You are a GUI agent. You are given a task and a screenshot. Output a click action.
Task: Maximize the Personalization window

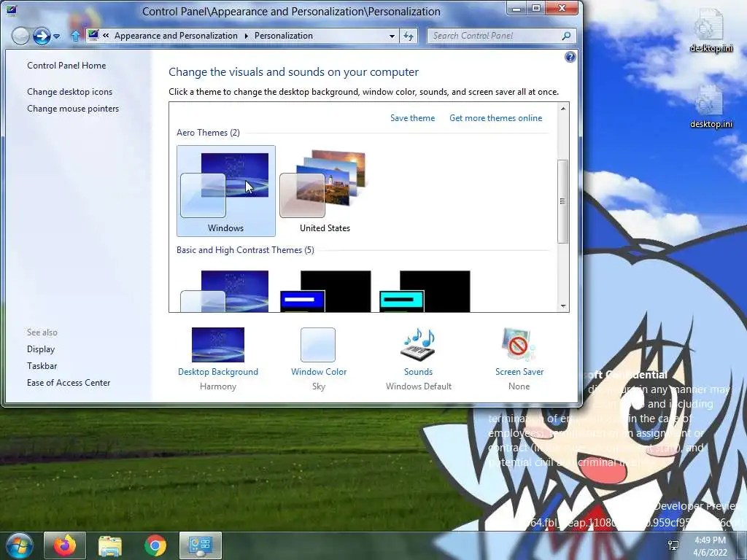coord(536,8)
